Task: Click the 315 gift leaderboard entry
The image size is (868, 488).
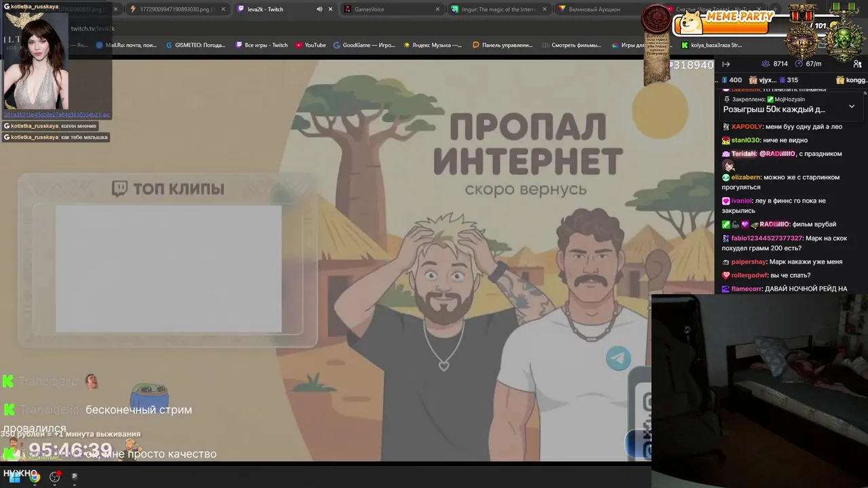Action: [x=788, y=80]
